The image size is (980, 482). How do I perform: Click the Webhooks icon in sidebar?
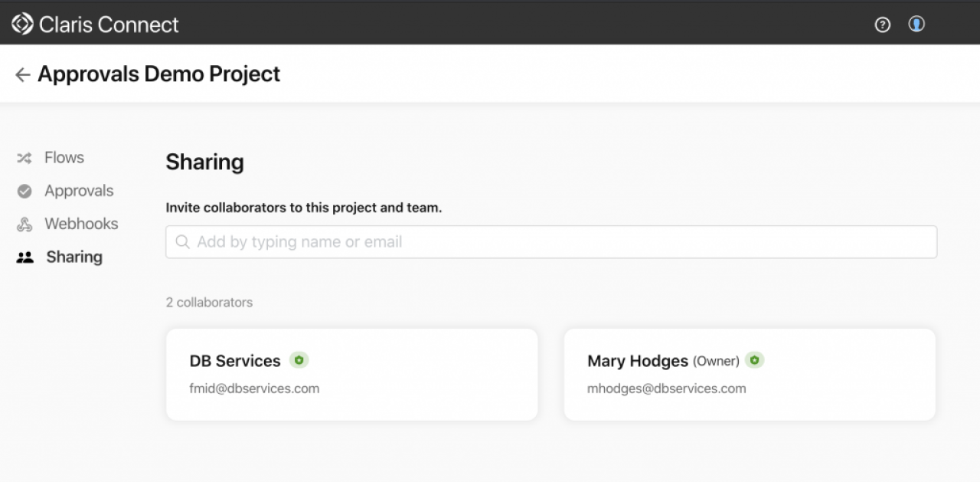point(24,224)
